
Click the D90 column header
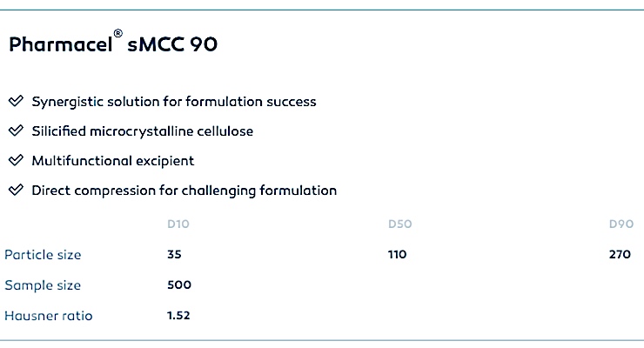pyautogui.click(x=621, y=224)
